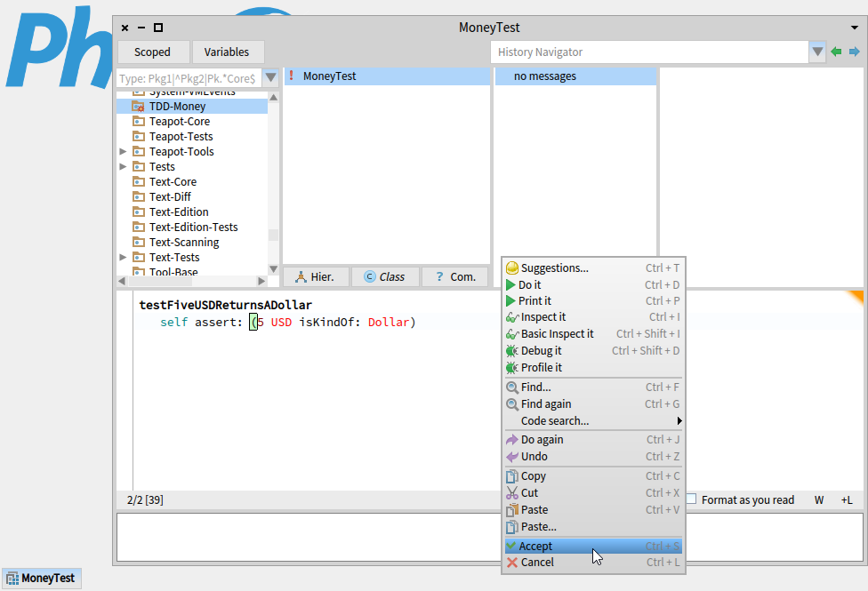Click the Cut scissors icon
Viewport: 868px width, 591px height.
tap(512, 493)
